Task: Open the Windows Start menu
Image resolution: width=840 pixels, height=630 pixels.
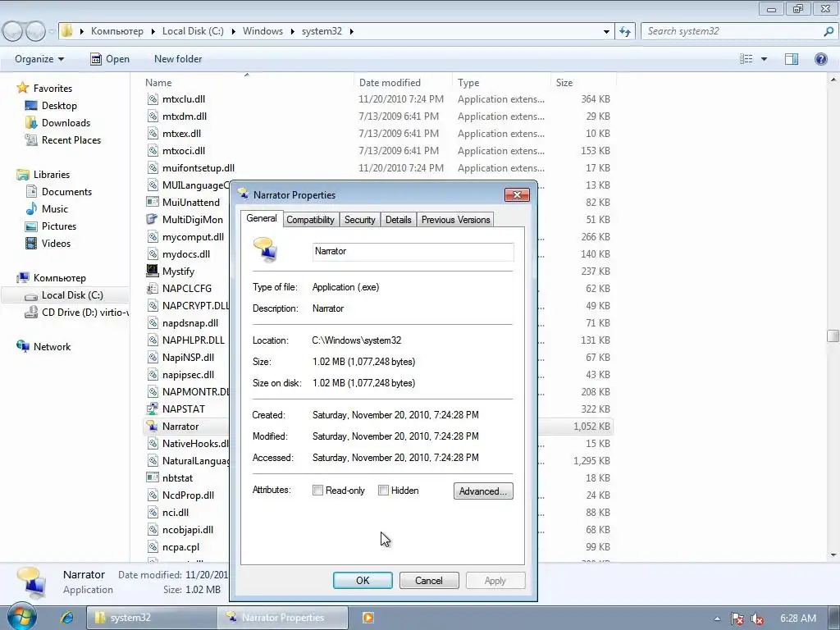Action: [22, 617]
